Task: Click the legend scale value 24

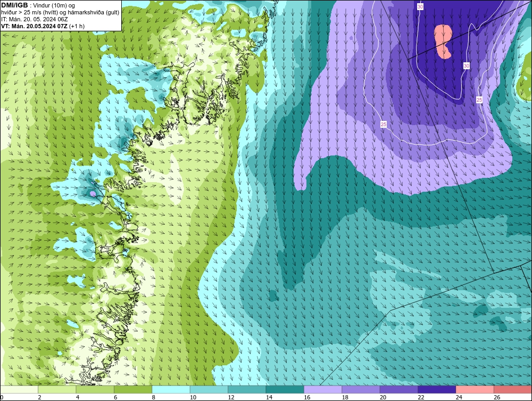Action: click(x=459, y=397)
